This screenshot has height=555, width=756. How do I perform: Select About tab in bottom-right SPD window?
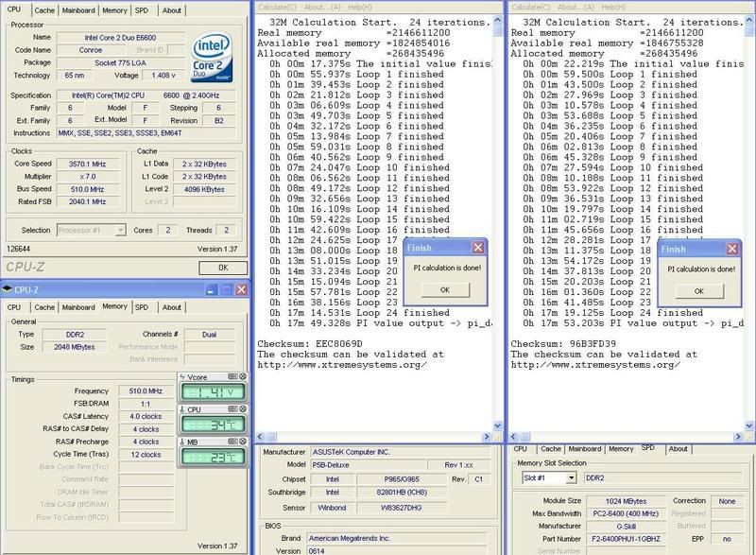(678, 449)
